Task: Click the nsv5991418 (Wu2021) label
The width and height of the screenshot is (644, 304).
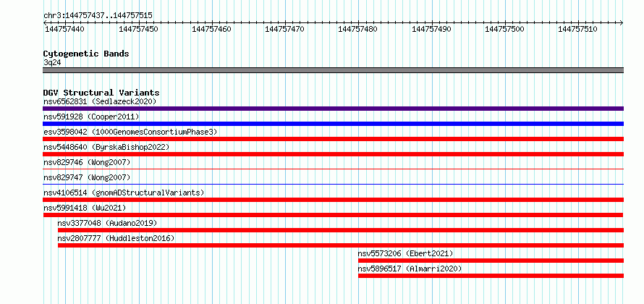Action: point(85,208)
